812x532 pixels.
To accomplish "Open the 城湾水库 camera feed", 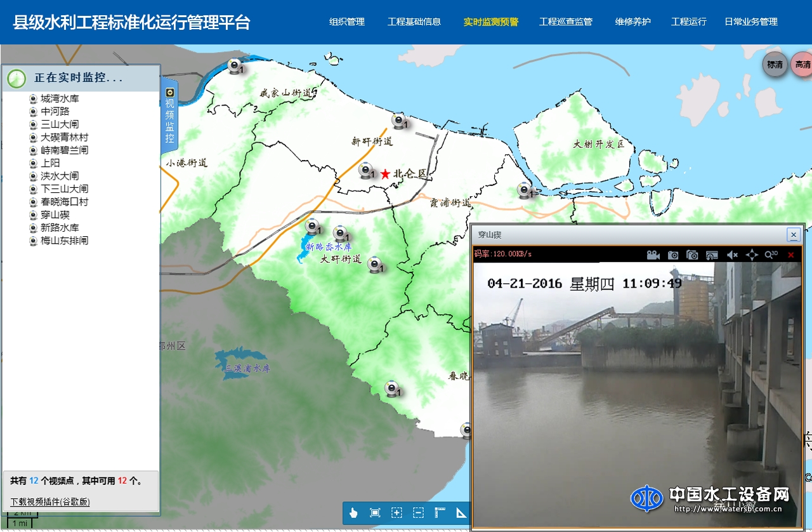I will pos(62,98).
